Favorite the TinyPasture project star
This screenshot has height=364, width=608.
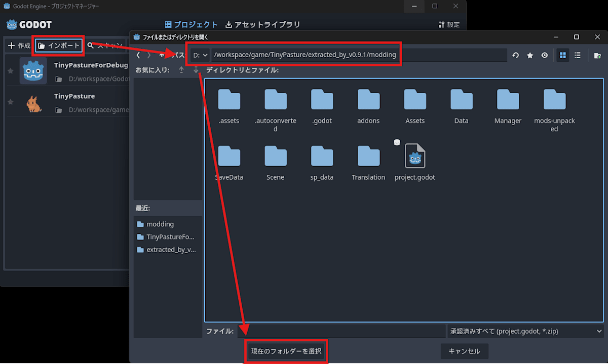click(11, 102)
